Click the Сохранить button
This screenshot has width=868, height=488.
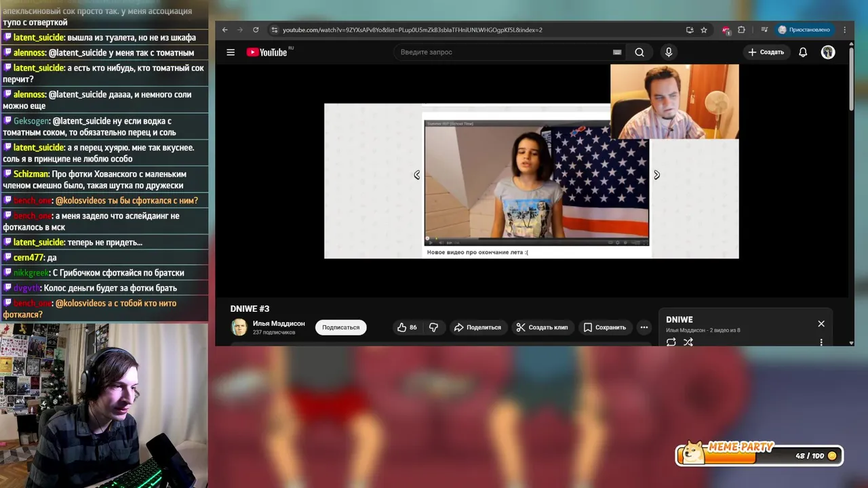coord(605,327)
